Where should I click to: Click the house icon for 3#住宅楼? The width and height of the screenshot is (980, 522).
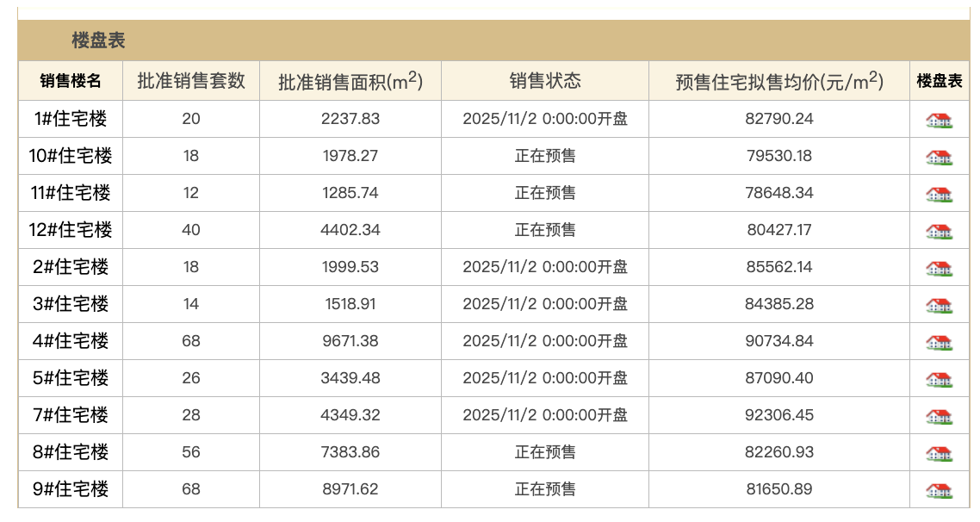pyautogui.click(x=939, y=306)
